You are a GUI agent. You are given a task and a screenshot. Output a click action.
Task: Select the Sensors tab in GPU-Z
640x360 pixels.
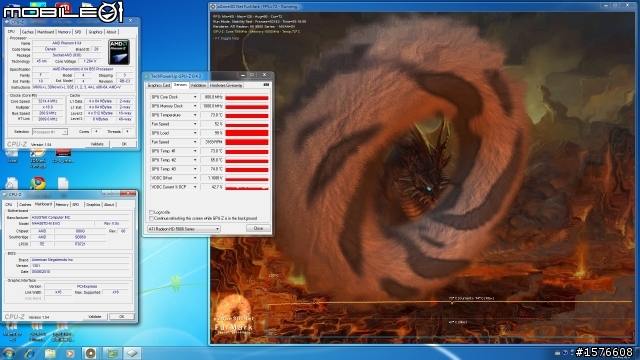pos(180,85)
